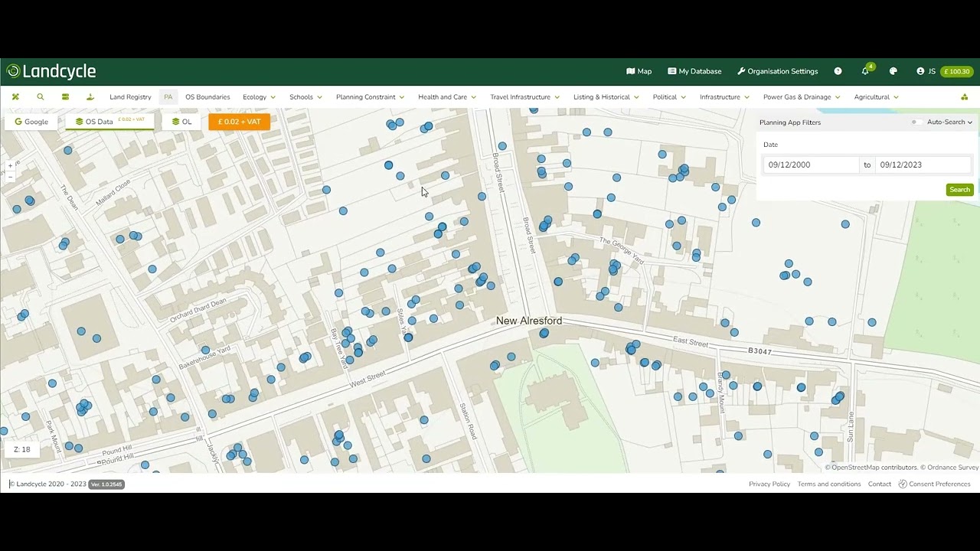Open the OS Boundaries tab
This screenshot has height=551, width=980.
click(x=207, y=97)
